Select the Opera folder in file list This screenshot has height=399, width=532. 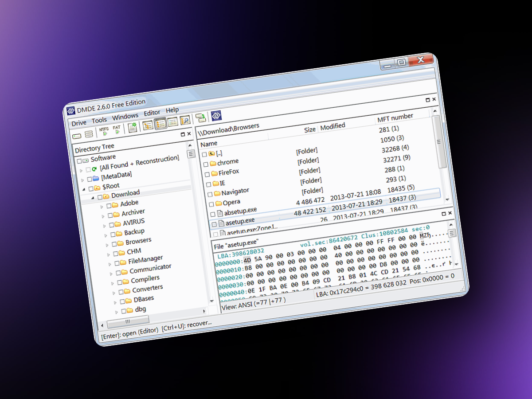(x=231, y=202)
